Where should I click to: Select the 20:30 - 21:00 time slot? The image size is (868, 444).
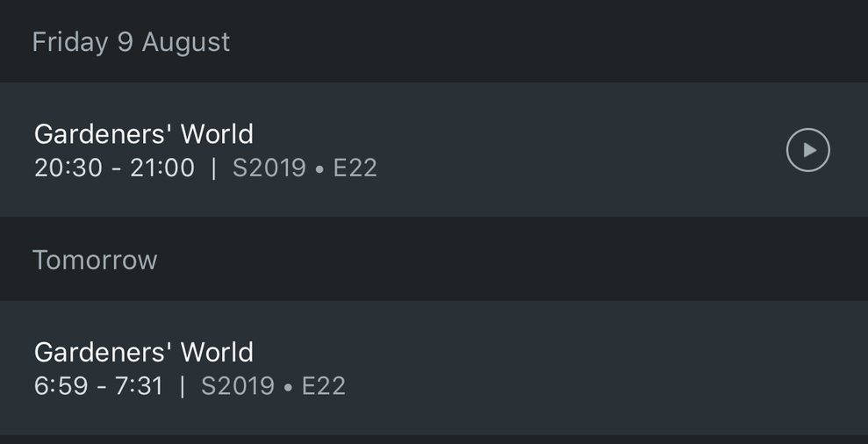pos(114,168)
